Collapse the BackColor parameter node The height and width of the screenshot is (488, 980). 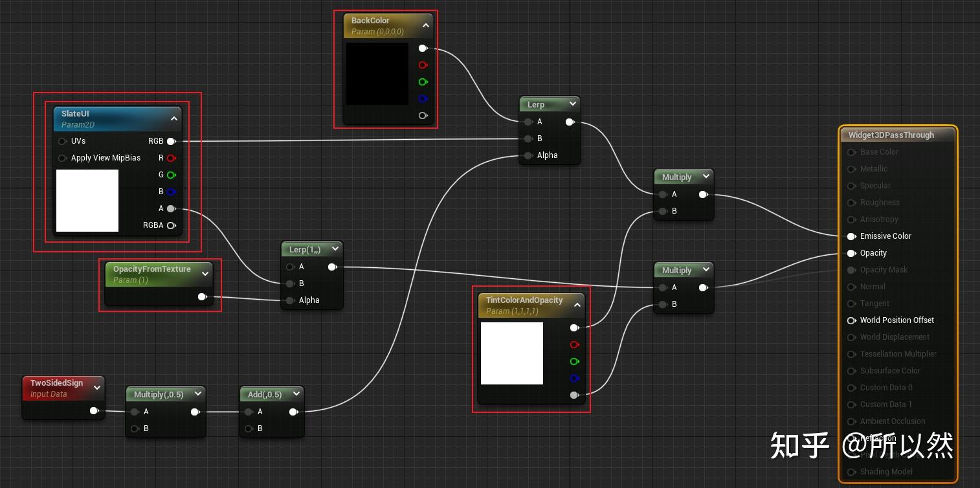pos(425,25)
